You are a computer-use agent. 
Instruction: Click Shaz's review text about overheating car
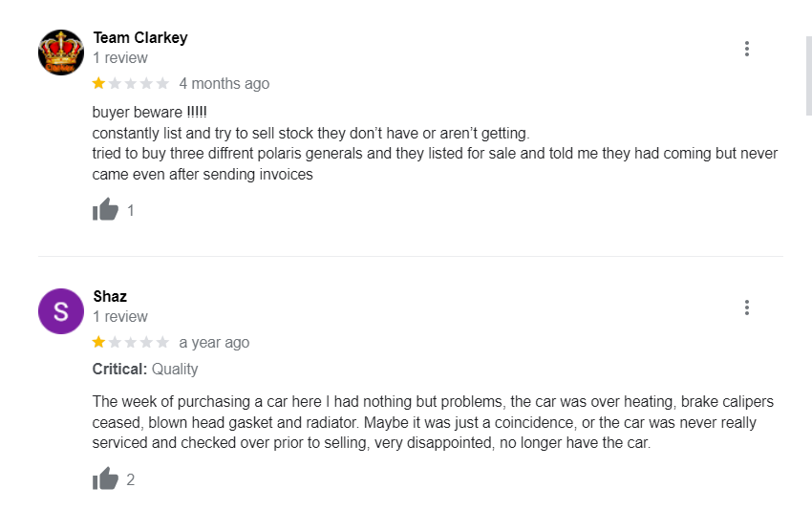click(433, 422)
